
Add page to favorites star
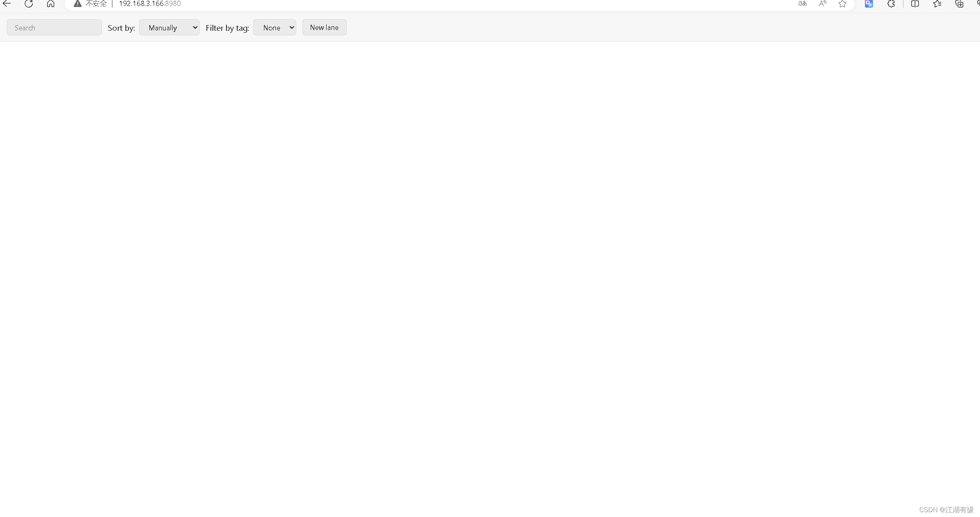tap(842, 4)
